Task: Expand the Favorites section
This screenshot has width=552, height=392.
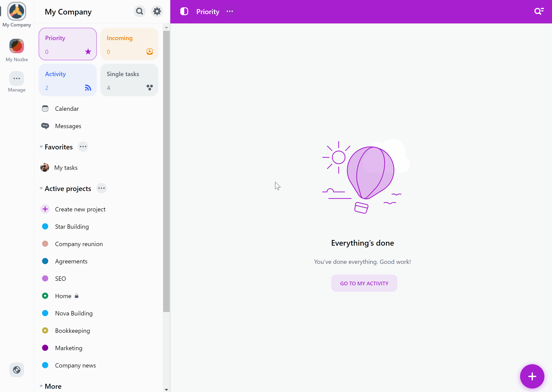Action: 41,147
